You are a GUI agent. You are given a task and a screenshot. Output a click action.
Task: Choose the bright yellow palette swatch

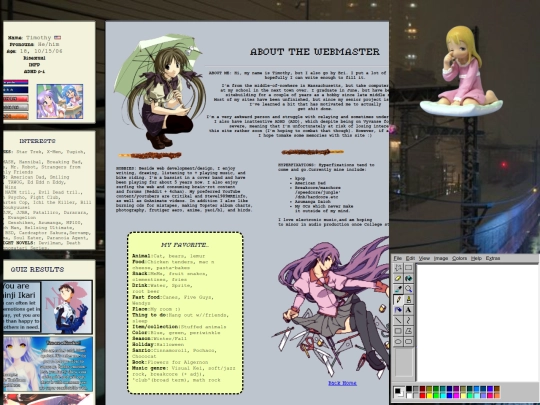click(429, 395)
